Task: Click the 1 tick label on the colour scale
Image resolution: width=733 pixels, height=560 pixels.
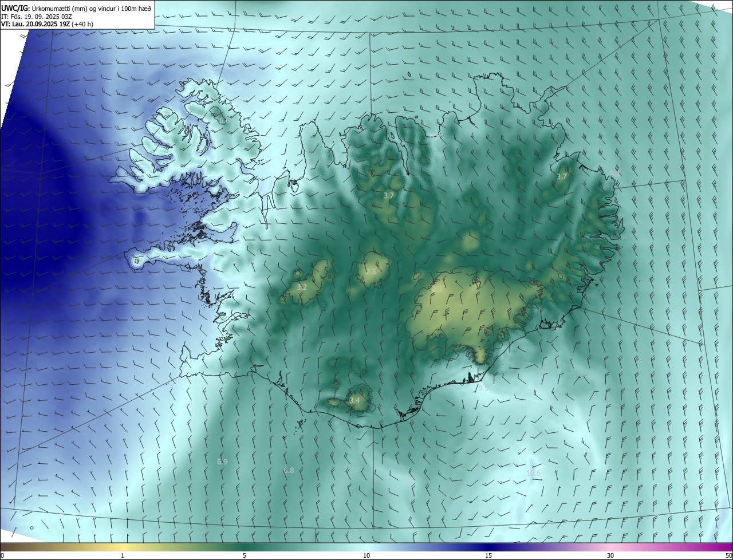Action: point(123,555)
